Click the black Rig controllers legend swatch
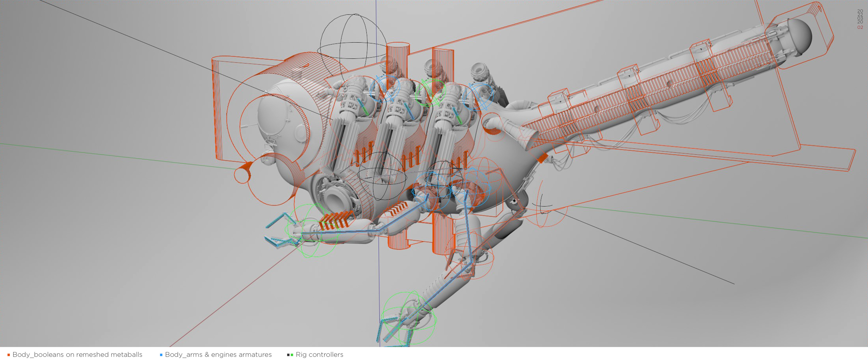The width and height of the screenshot is (868, 363). pos(288,355)
